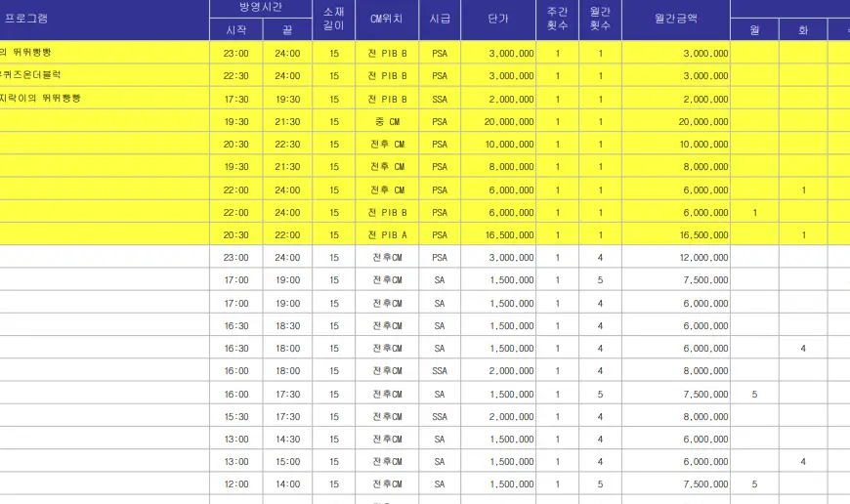Click the 주간 횟수 header
Viewport: 850px width, 504px height.
pos(557,19)
